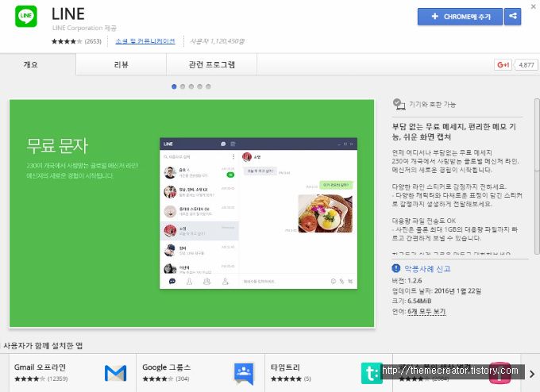The height and width of the screenshot is (392, 540).
Task: Show next related apps with arrow
Action: [x=532, y=374]
